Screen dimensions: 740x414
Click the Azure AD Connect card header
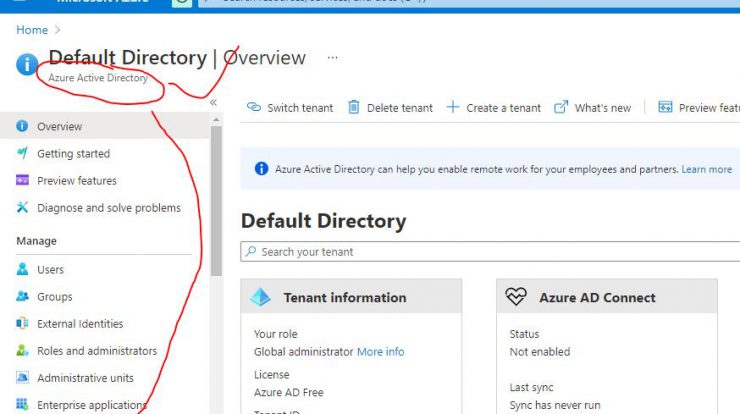point(607,296)
